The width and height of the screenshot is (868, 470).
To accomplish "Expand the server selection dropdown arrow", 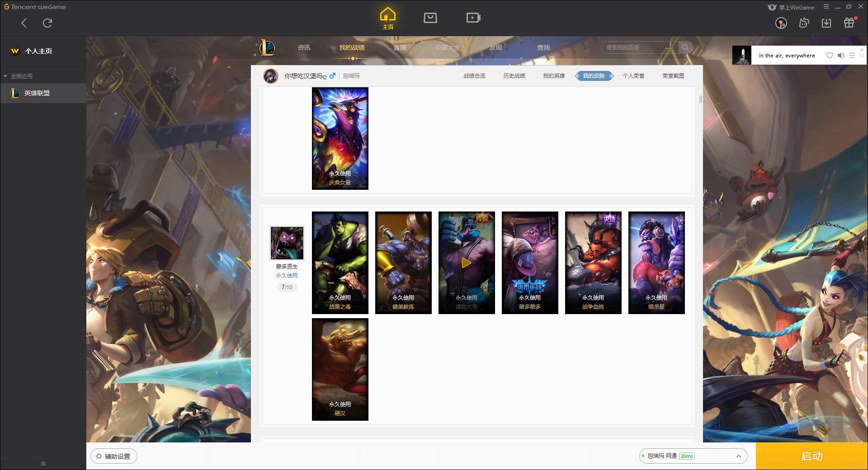I will [738, 456].
